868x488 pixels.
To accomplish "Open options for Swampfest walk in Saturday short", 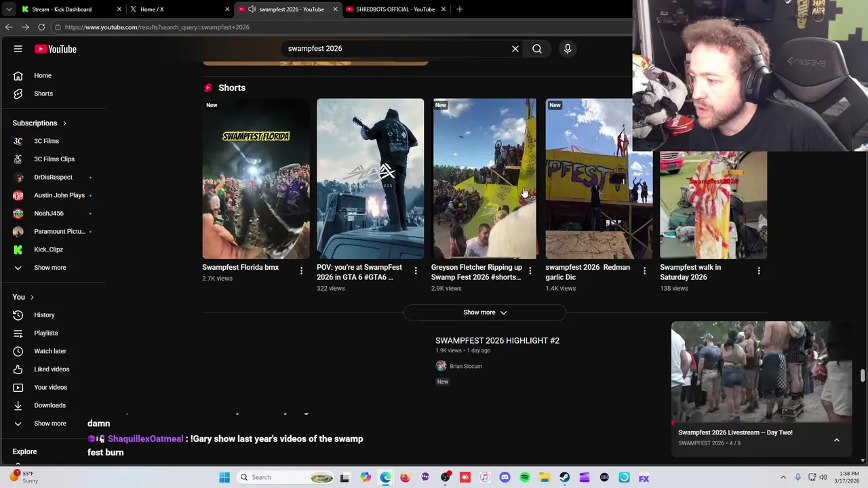I will tap(759, 270).
